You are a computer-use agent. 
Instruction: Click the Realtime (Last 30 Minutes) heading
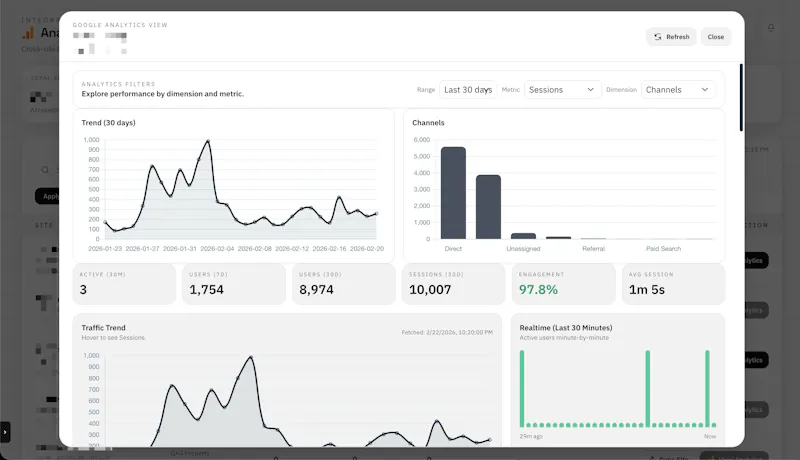click(566, 328)
